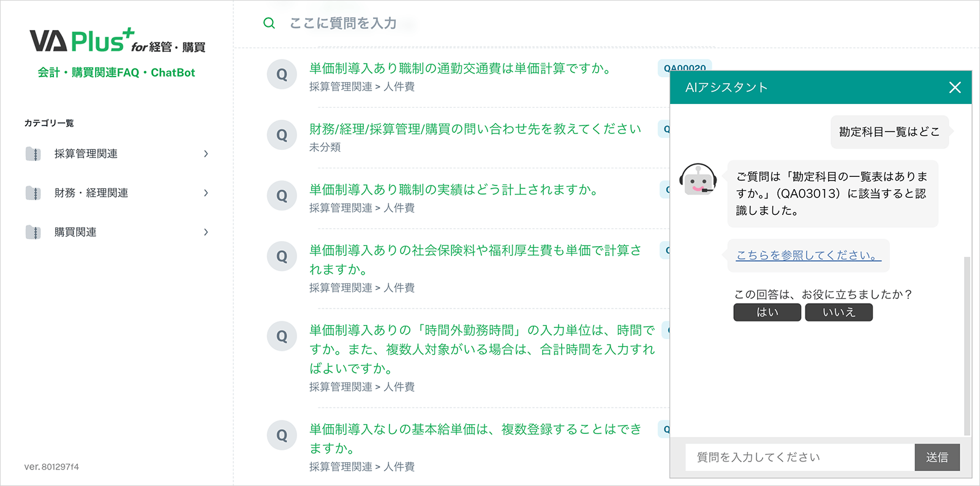980x486 pixels.
Task: Expand the 採算管理関連 category chevron
Action: tap(206, 154)
